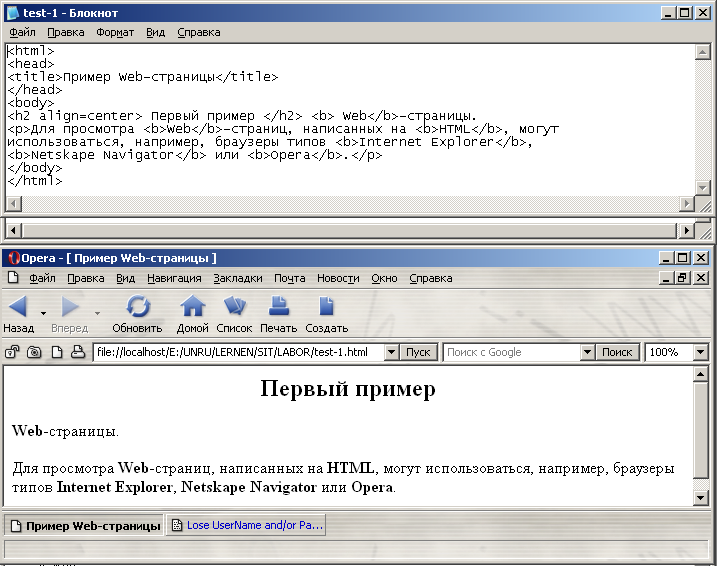Click the camera icon in address toolbar
The height and width of the screenshot is (566, 717).
pyautogui.click(x=34, y=352)
